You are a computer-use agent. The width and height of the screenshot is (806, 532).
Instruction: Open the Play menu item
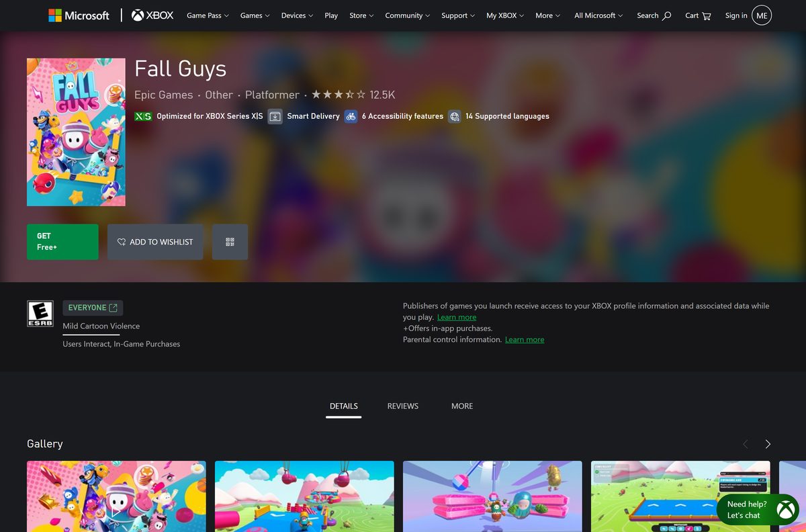pyautogui.click(x=331, y=15)
